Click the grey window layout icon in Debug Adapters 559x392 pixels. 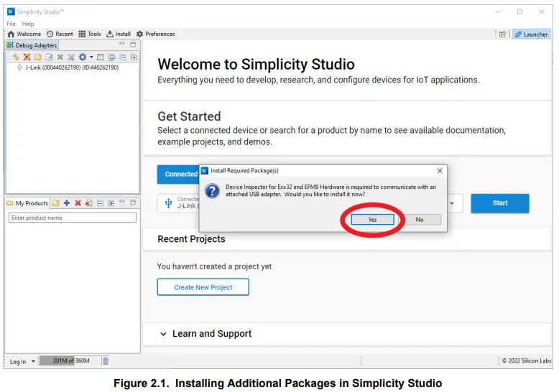pos(101,57)
